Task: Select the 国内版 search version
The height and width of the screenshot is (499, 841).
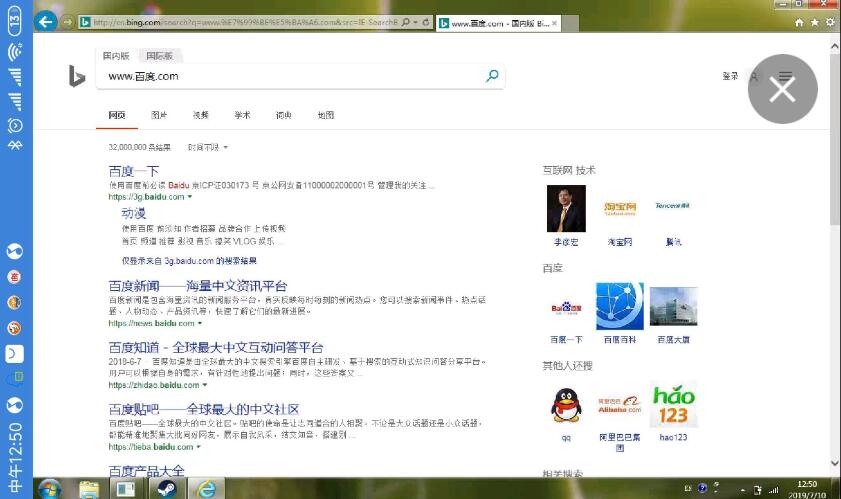Action: pos(116,57)
